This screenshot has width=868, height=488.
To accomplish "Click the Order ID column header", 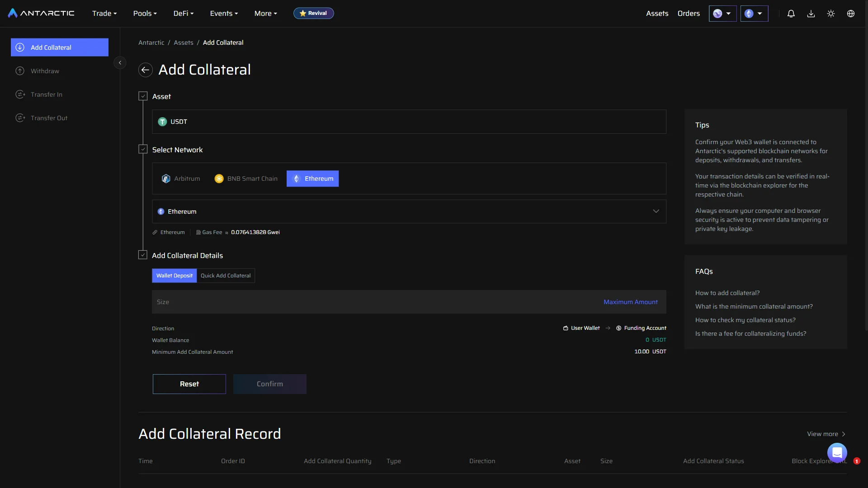I will pos(233,461).
